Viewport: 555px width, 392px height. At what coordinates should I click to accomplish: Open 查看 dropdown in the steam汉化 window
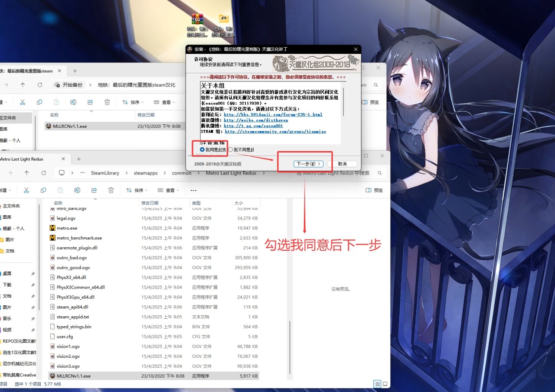(x=164, y=102)
